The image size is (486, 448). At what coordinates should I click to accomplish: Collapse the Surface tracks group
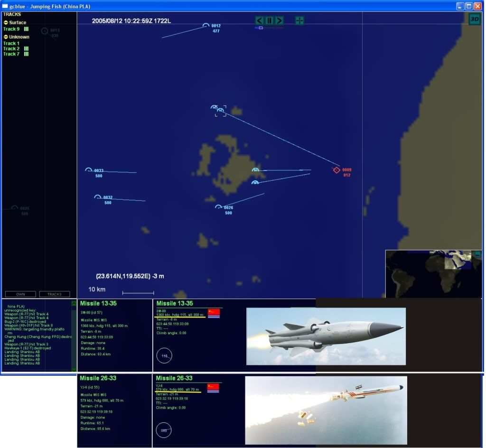tap(6, 23)
